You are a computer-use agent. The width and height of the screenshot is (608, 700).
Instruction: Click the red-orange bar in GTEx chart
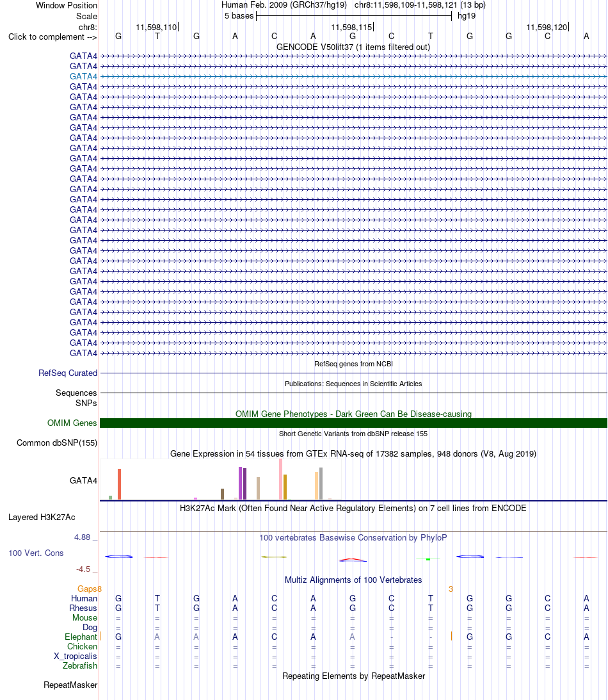[119, 484]
